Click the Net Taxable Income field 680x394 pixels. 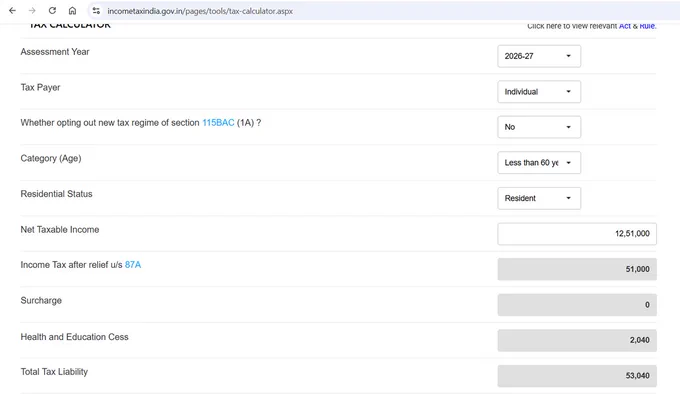point(577,234)
